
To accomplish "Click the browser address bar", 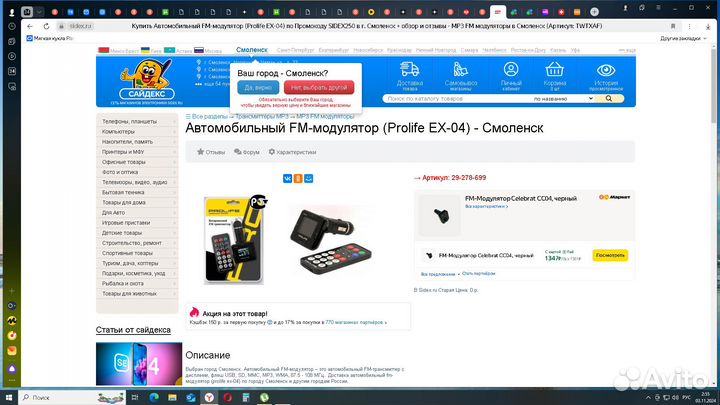I will coord(366,26).
